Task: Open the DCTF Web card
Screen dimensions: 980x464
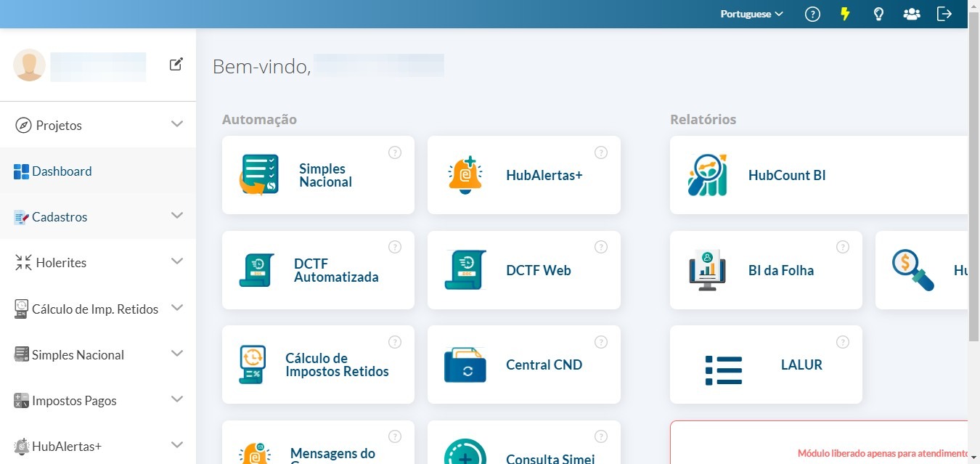Action: tap(524, 270)
